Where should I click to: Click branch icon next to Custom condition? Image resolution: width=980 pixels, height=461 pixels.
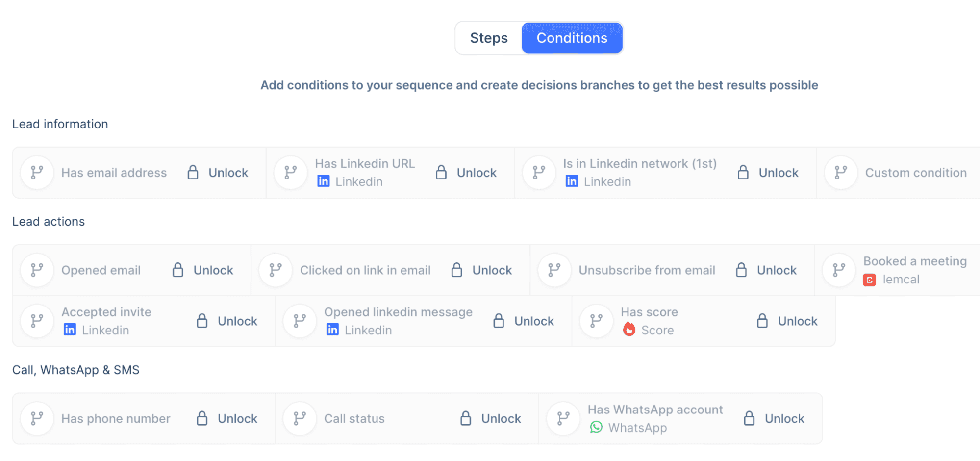841,173
